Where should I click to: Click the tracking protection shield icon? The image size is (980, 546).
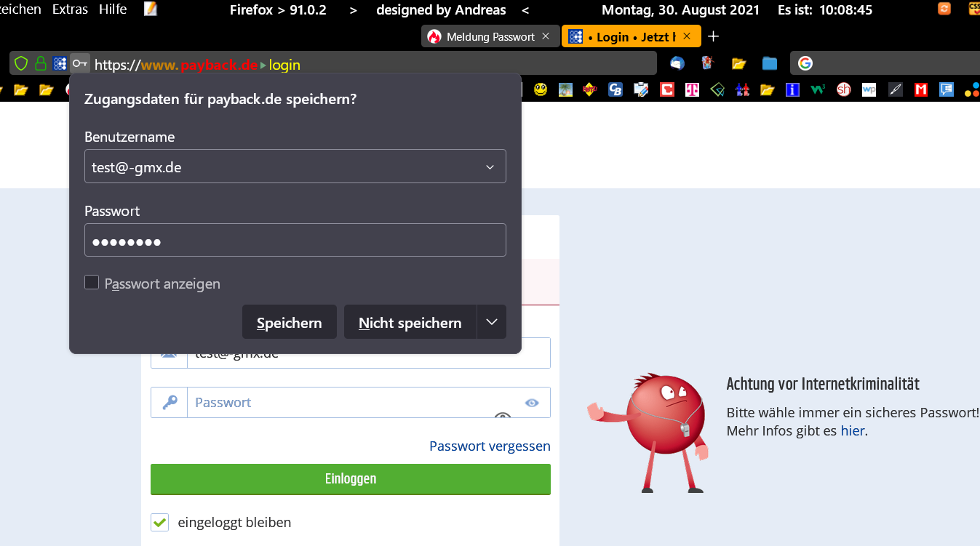coord(21,64)
